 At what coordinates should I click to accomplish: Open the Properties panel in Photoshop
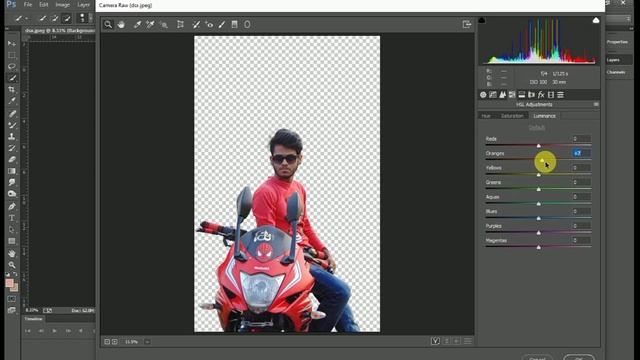click(617, 42)
